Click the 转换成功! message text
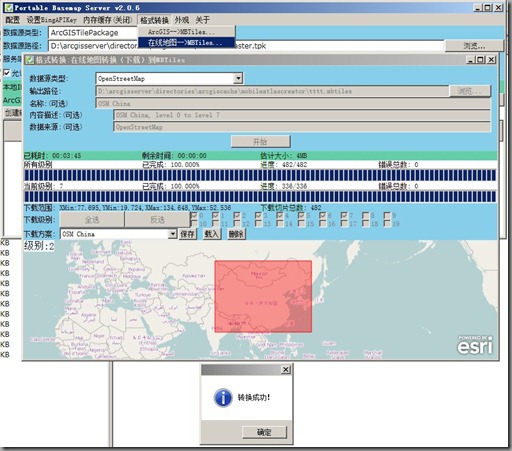 254,397
